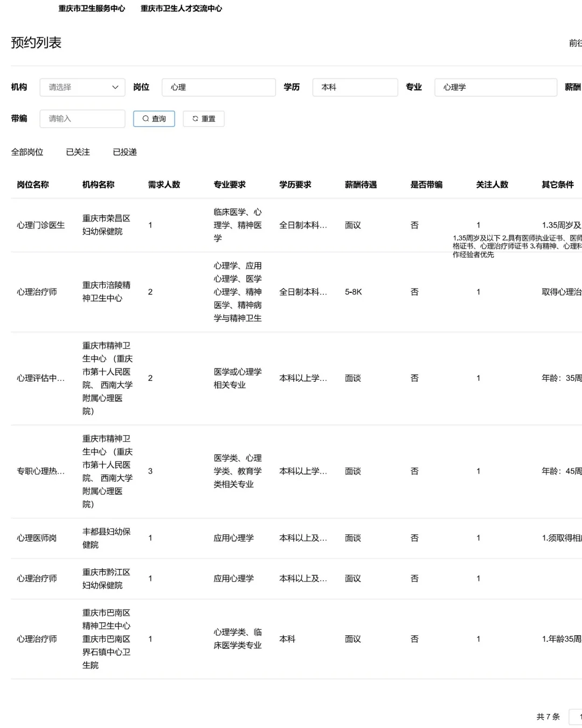Click the page 1 pagination box
The height and width of the screenshot is (728, 582).
(x=578, y=717)
